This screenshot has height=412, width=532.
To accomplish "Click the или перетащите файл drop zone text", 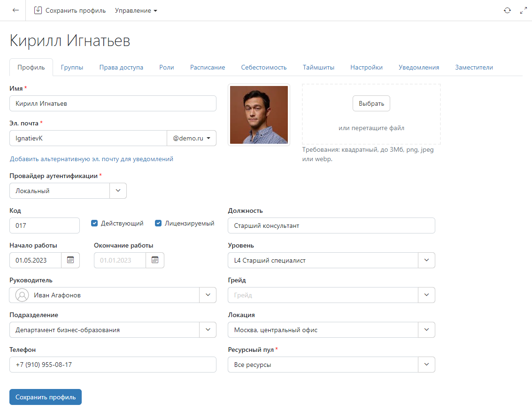I will [371, 128].
